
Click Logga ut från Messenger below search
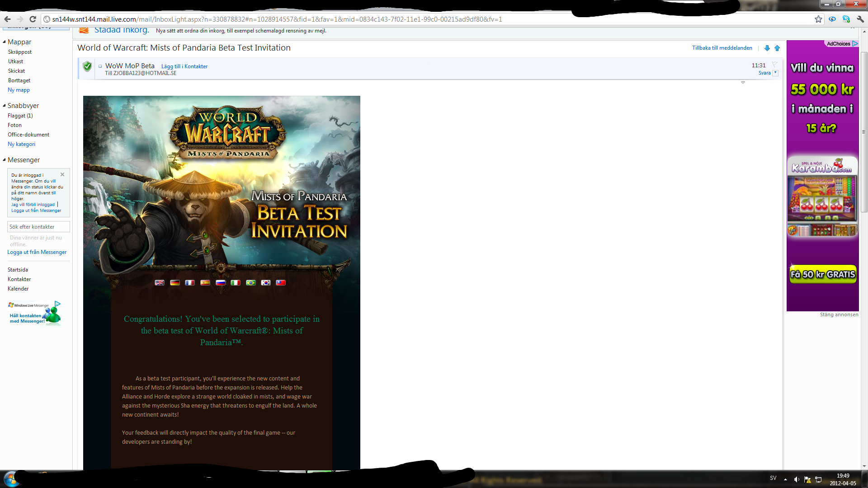pyautogui.click(x=37, y=252)
